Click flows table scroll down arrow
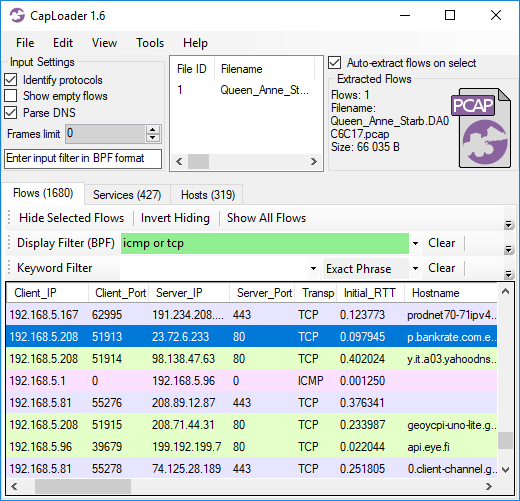This screenshot has height=501, width=520. pyautogui.click(x=505, y=470)
